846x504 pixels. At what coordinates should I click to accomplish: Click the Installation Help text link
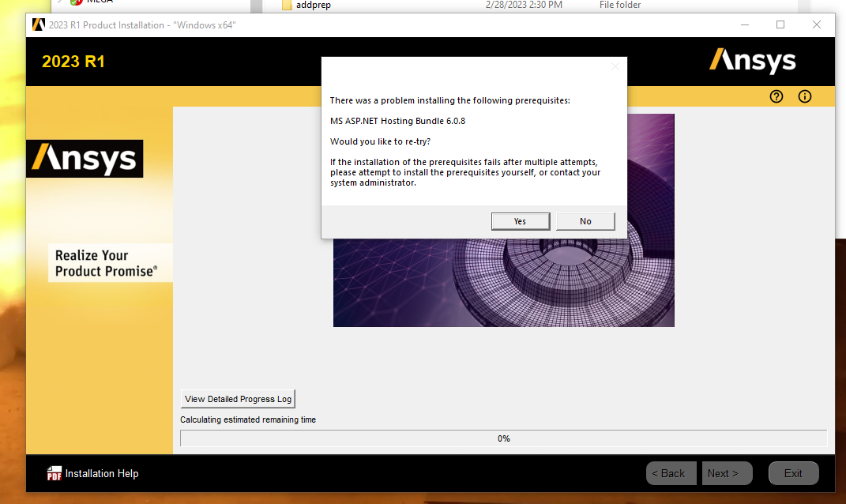102,473
